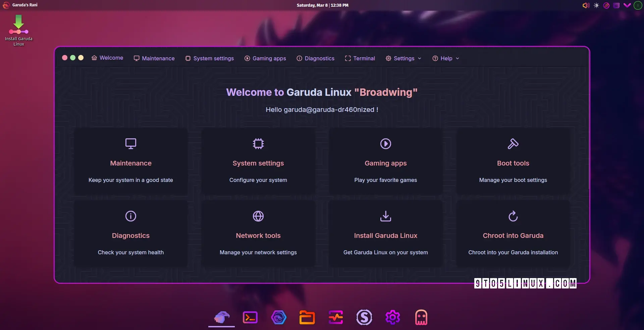Click 'Configure your system' text
Screen dimensions: 644x330
pyautogui.click(x=258, y=180)
